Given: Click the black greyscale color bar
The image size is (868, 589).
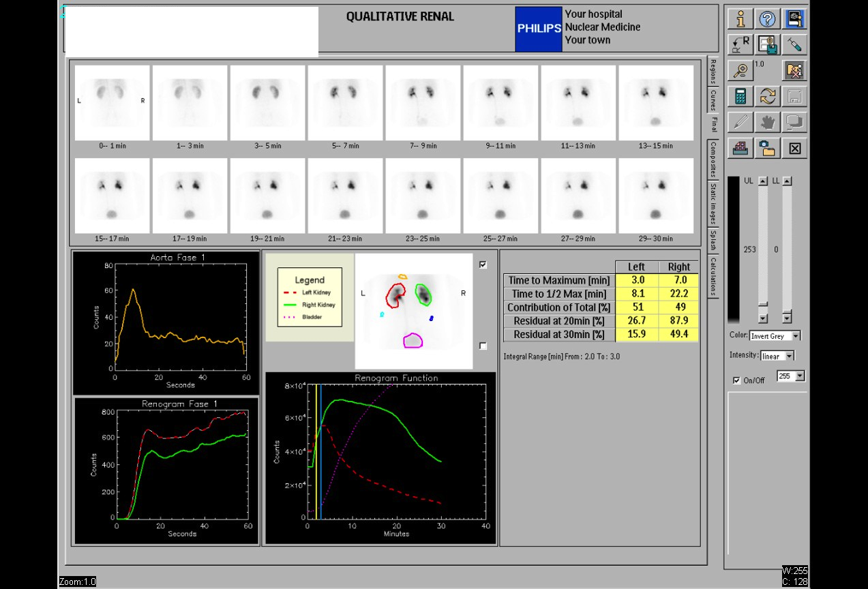Looking at the screenshot, I should (734, 250).
